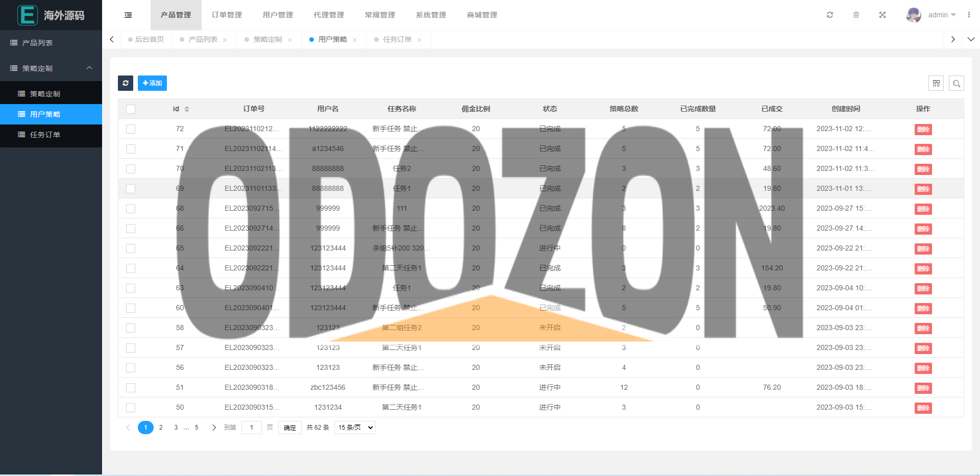Close the 任务订单 tab
This screenshot has width=980, height=476.
pyautogui.click(x=420, y=40)
